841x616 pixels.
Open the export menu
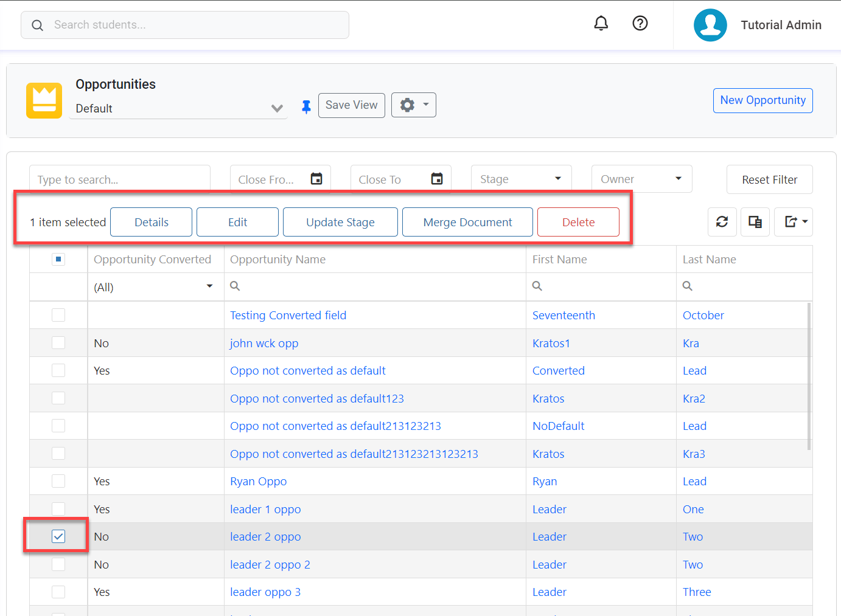tap(794, 222)
